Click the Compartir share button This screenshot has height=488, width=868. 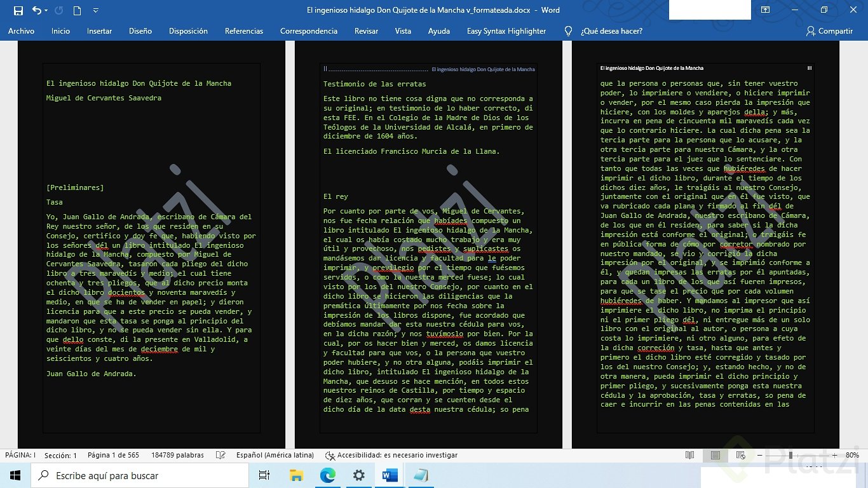click(x=829, y=31)
